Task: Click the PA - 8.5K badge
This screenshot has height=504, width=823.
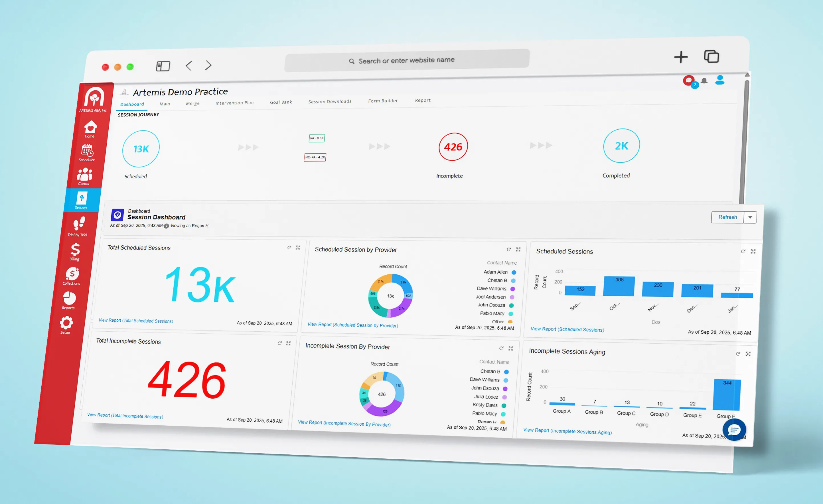Action: point(317,138)
